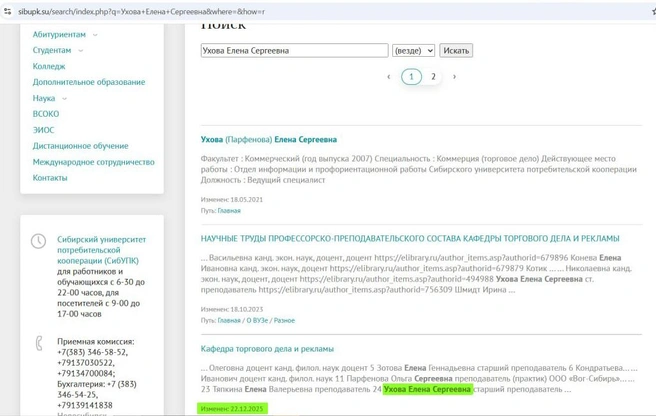Viewport: 656px width, 416px height.
Task: Expand the Студентам submenu chevron
Action: tap(80, 51)
